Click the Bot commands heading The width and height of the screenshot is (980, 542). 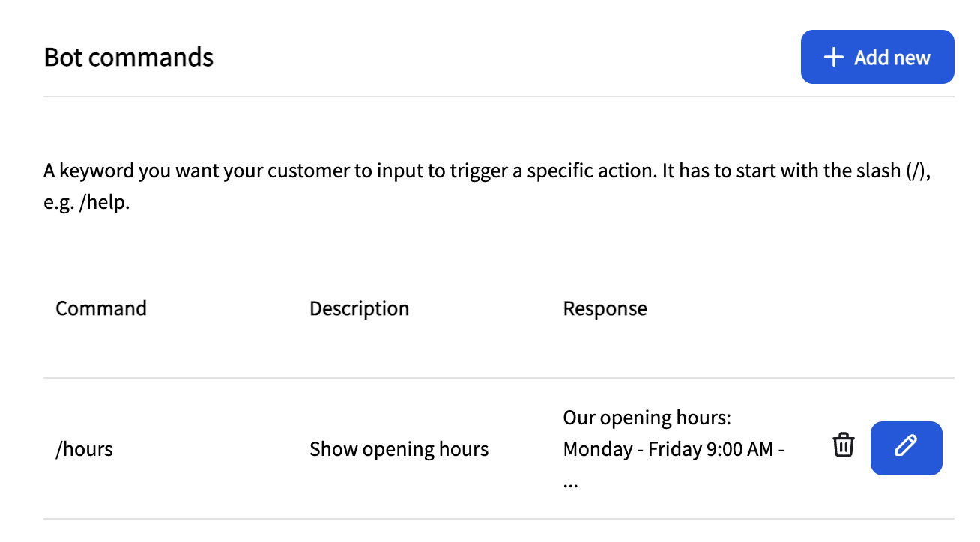[129, 58]
